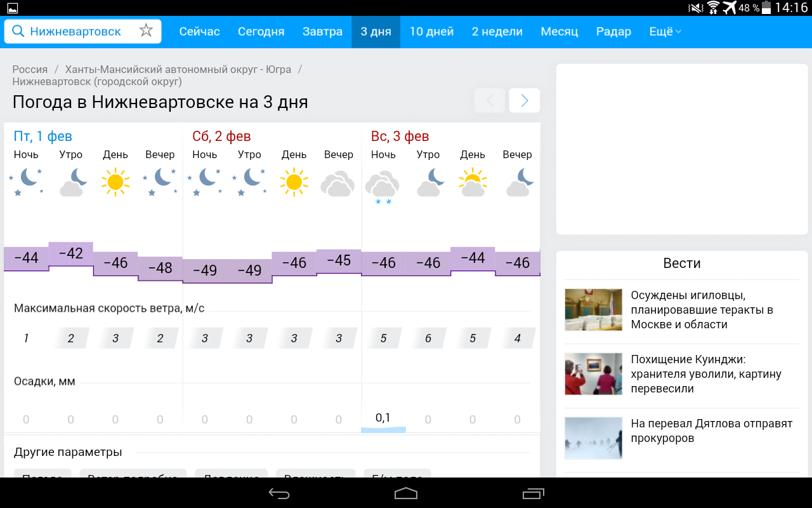
Task: Open the picture notification icon in status bar
Action: tap(12, 8)
